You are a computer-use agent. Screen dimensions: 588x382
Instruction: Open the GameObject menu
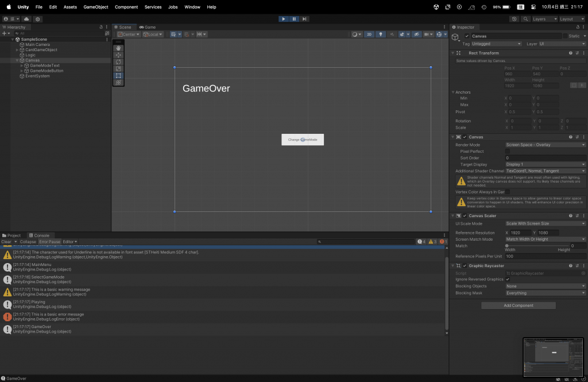click(96, 7)
